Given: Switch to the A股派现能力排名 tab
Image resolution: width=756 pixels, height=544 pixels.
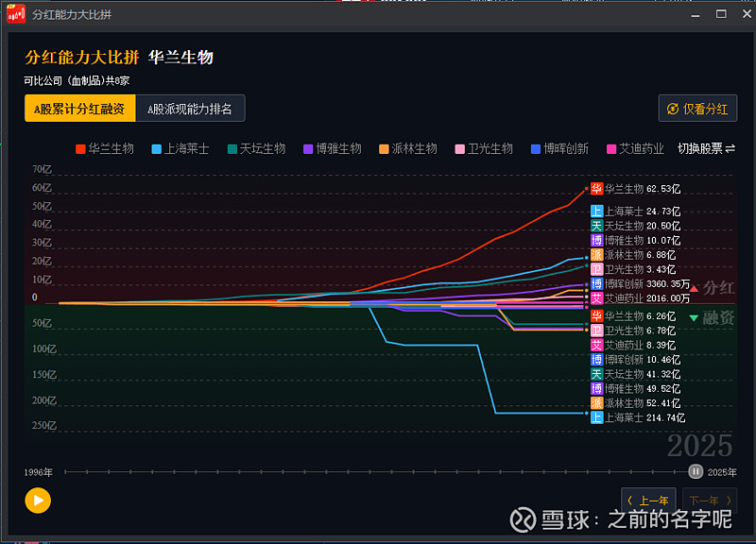Looking at the screenshot, I should click(x=190, y=109).
